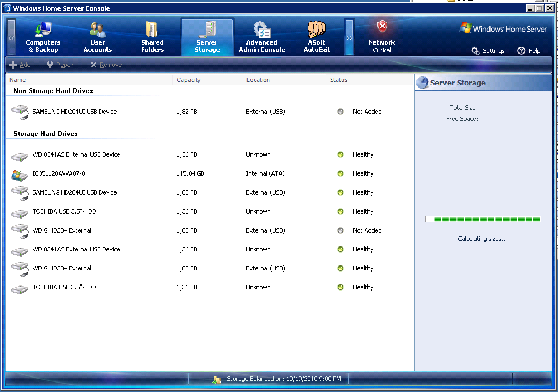Viewport: 558px width, 392px height.
Task: Click the Storage Hard Drives group header
Action: tap(46, 134)
